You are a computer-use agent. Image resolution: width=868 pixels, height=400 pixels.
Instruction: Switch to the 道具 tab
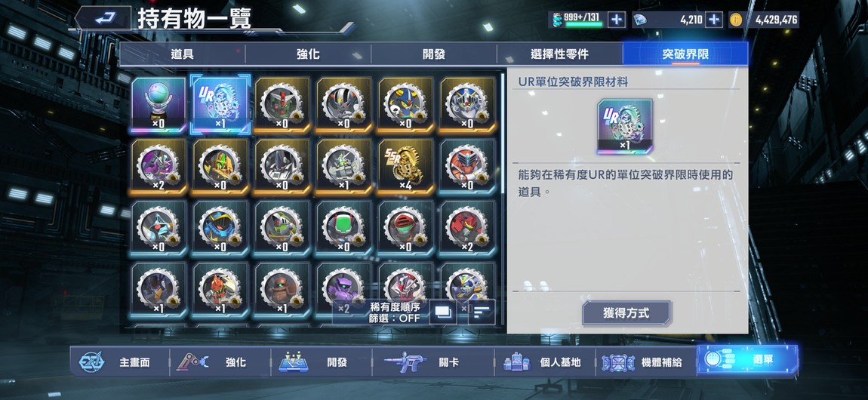click(182, 54)
